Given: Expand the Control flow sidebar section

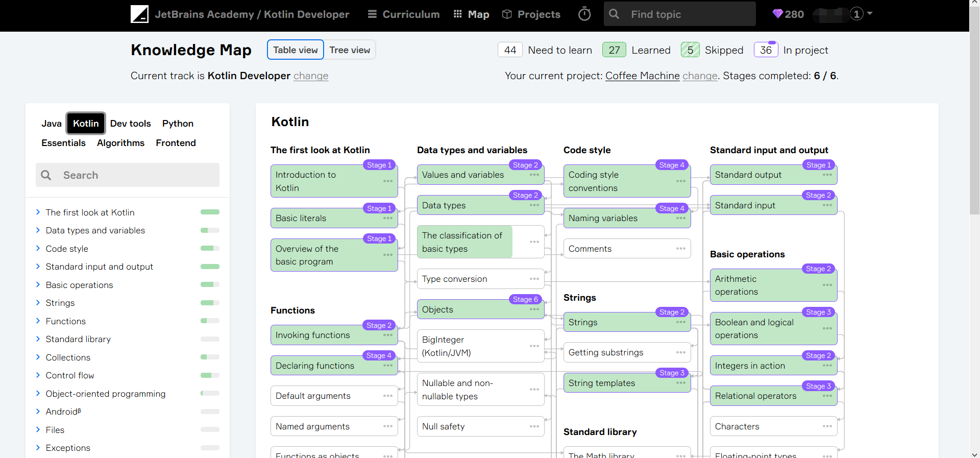Looking at the screenshot, I should click(x=38, y=375).
